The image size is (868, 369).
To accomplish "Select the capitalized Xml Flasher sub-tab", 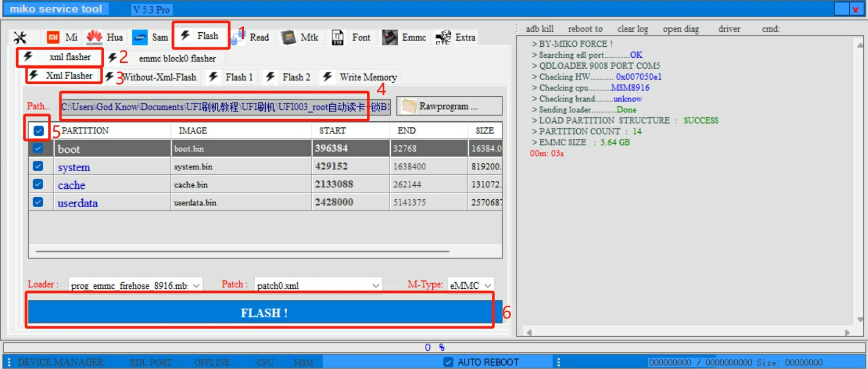I will click(x=63, y=75).
